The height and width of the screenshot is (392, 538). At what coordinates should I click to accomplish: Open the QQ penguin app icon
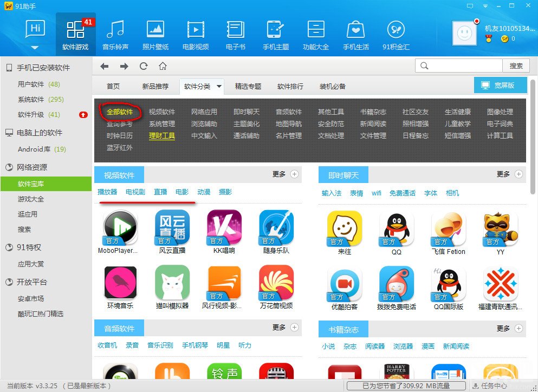(x=397, y=228)
